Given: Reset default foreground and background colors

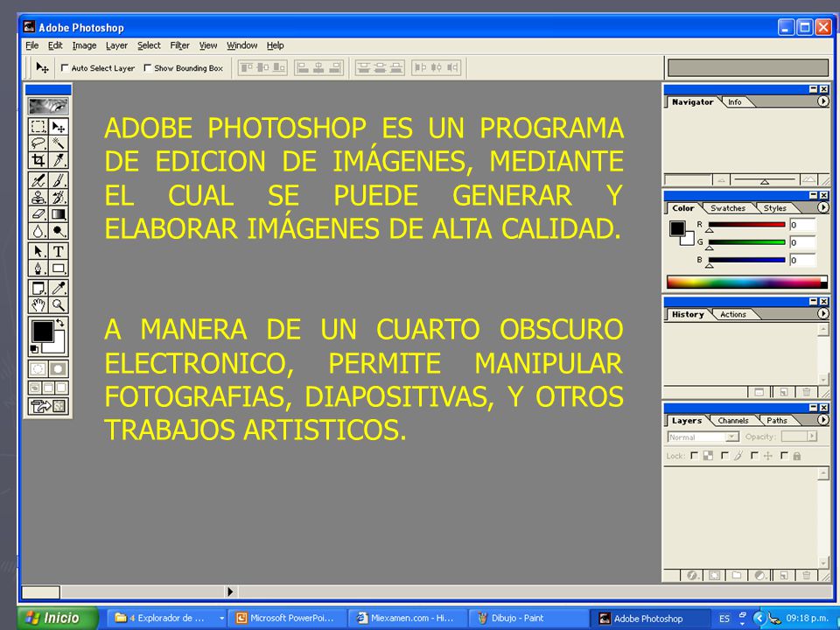Looking at the screenshot, I should [x=34, y=349].
